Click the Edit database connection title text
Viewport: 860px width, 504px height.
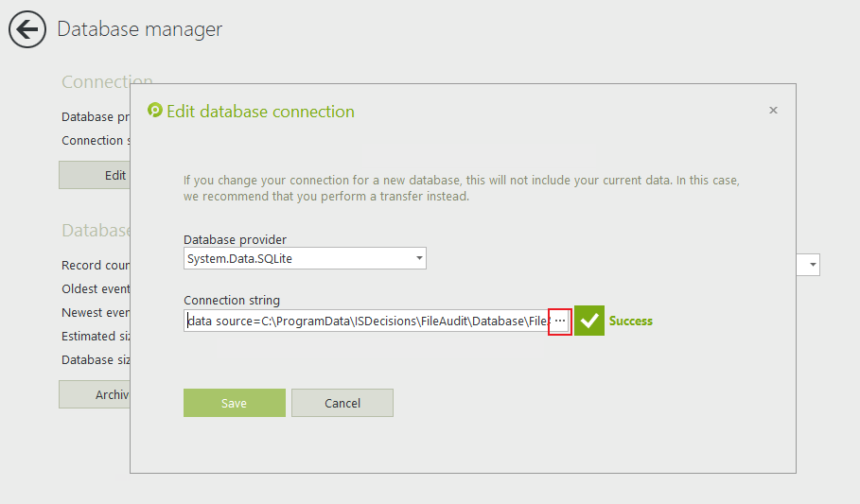[x=260, y=112]
